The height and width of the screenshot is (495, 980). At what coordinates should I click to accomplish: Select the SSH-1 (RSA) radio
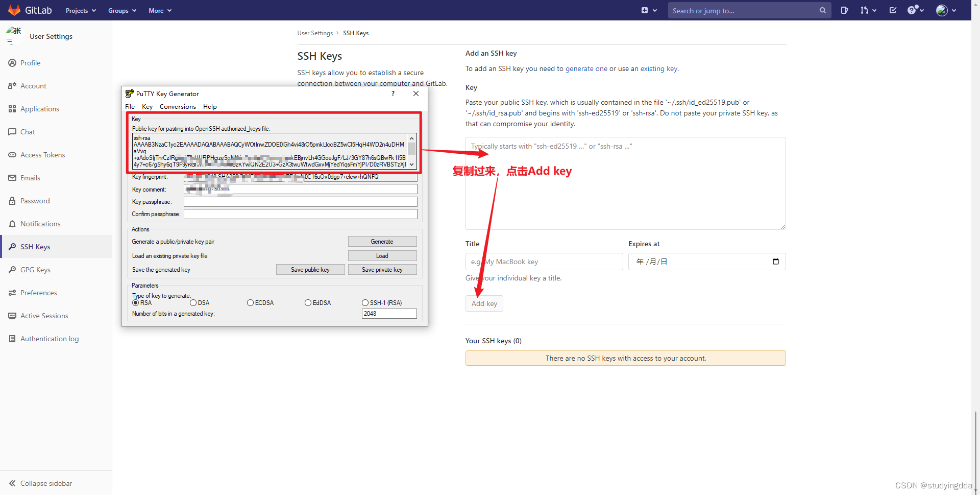[365, 303]
